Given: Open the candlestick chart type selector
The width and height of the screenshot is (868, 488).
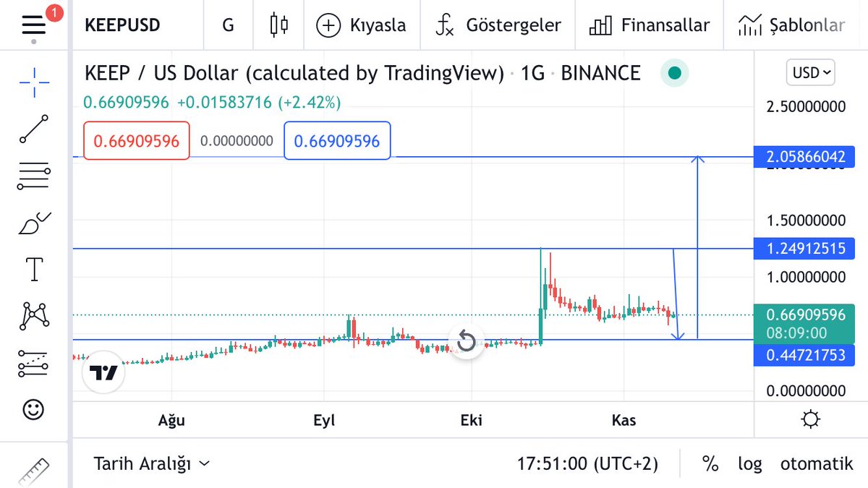Looking at the screenshot, I should 278,25.
